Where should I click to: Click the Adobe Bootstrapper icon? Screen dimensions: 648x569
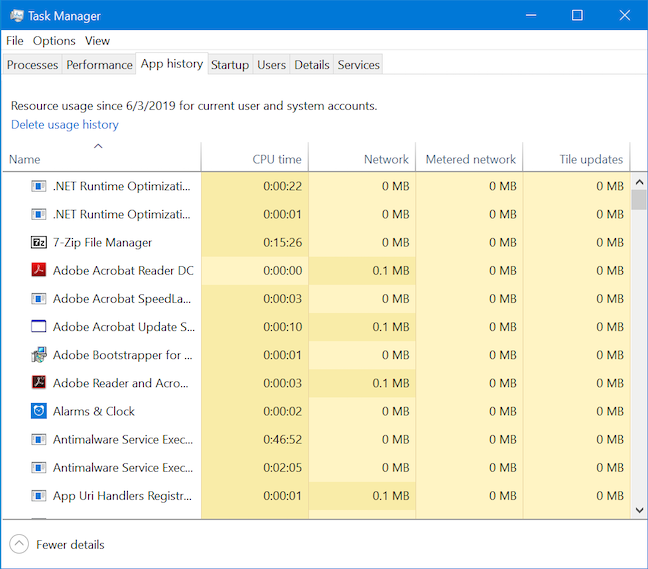[x=39, y=355]
